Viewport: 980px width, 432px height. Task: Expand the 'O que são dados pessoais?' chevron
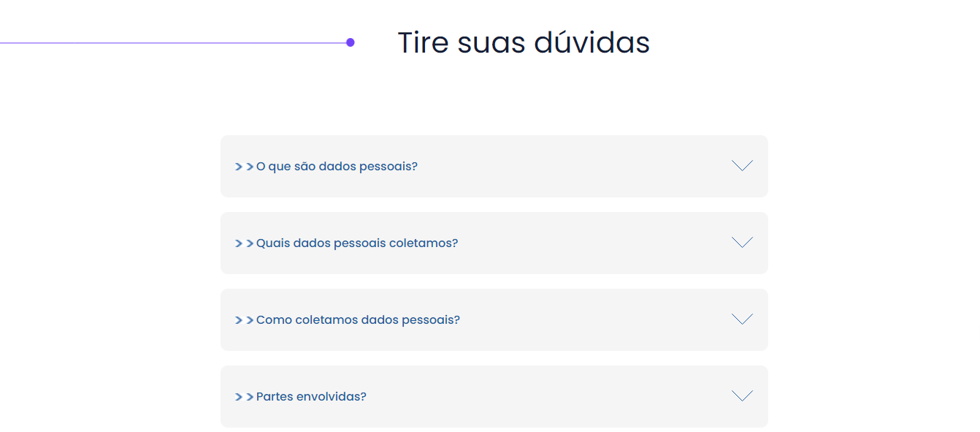coord(742,166)
